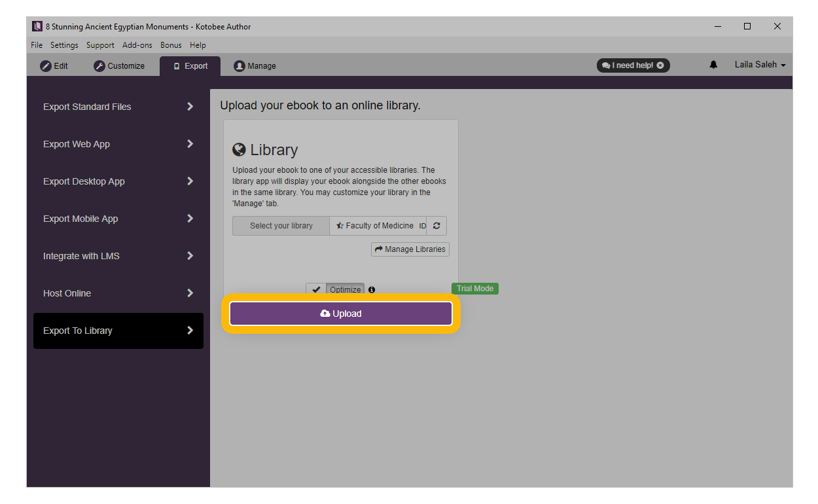
Task: Click the info icon next to Optimize
Action: click(372, 289)
